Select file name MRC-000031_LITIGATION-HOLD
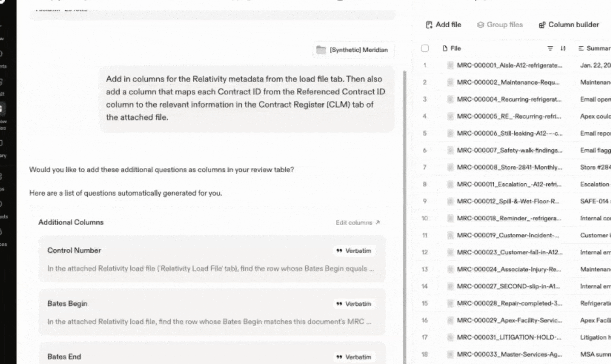Image resolution: width=611 pixels, height=364 pixels. pyautogui.click(x=509, y=337)
